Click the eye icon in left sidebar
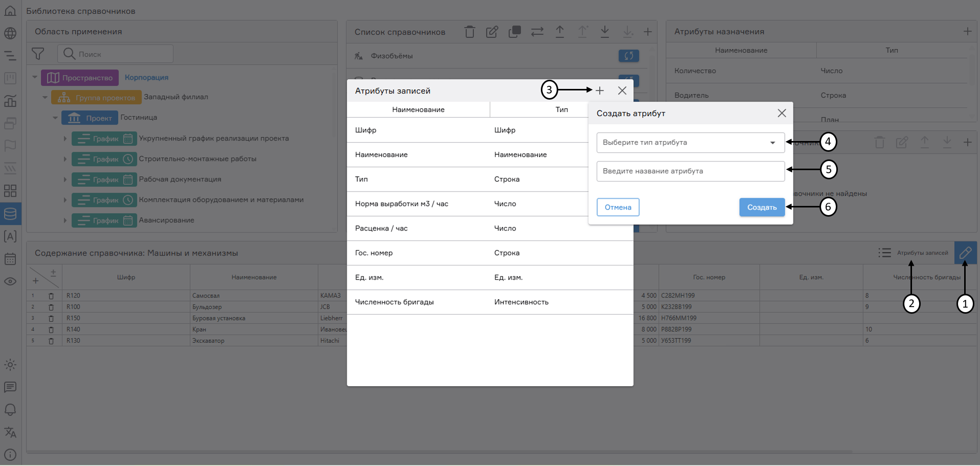Screen dimensions: 980x466 [10, 282]
